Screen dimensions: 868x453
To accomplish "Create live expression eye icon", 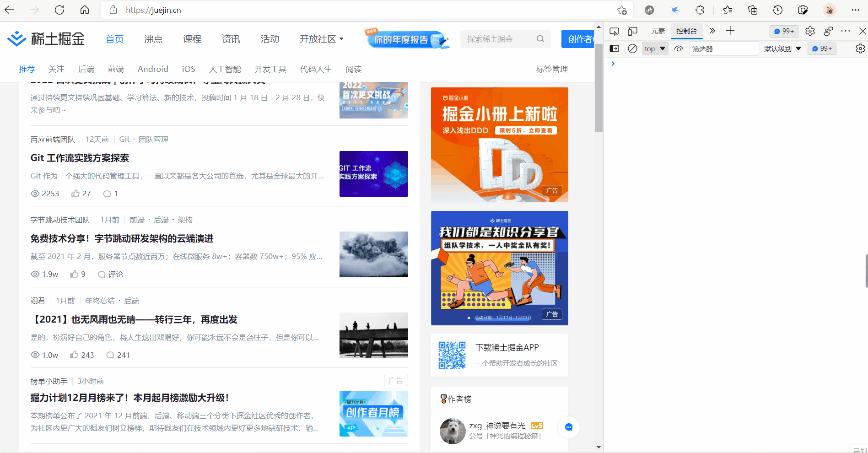I will tap(679, 49).
